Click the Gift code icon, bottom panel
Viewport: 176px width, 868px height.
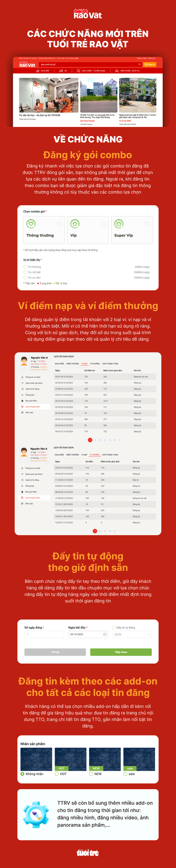[x=22, y=504]
